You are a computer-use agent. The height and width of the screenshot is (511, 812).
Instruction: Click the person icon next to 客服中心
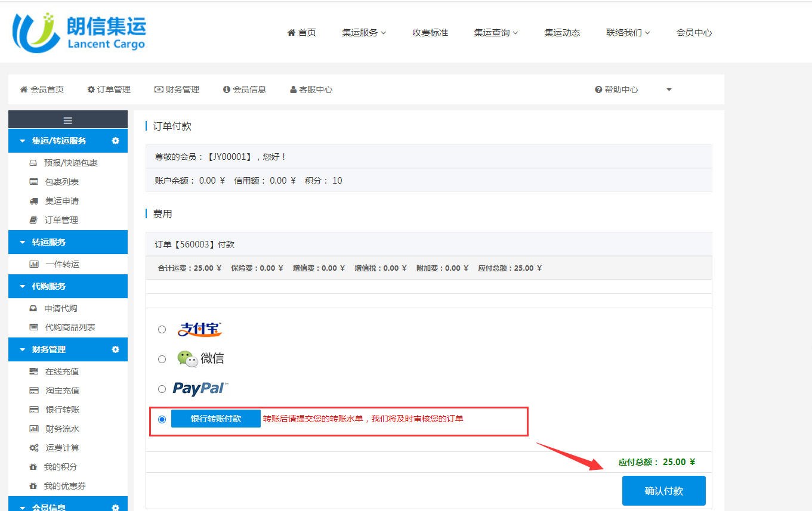click(x=293, y=89)
